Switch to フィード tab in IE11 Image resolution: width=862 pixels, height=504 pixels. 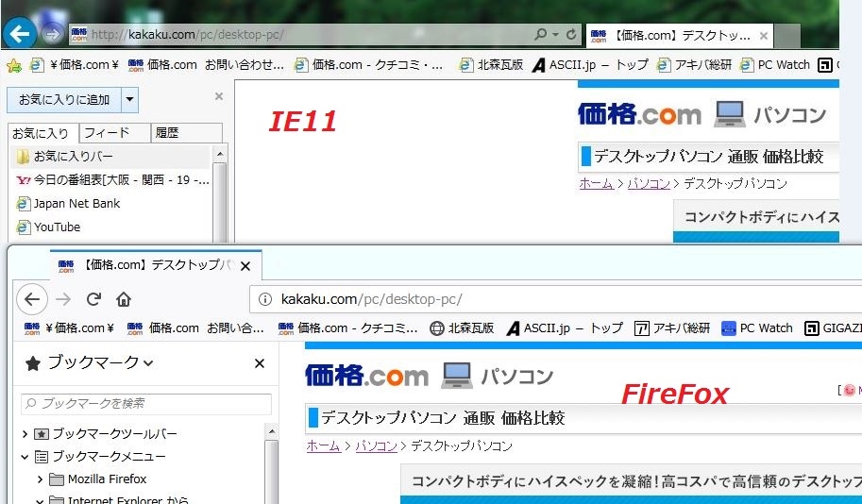(115, 133)
